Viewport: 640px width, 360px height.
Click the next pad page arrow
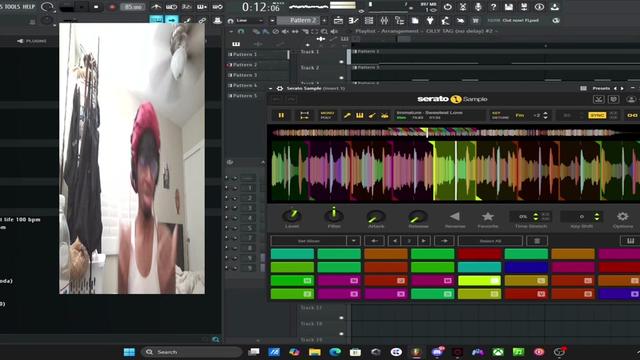tap(424, 241)
